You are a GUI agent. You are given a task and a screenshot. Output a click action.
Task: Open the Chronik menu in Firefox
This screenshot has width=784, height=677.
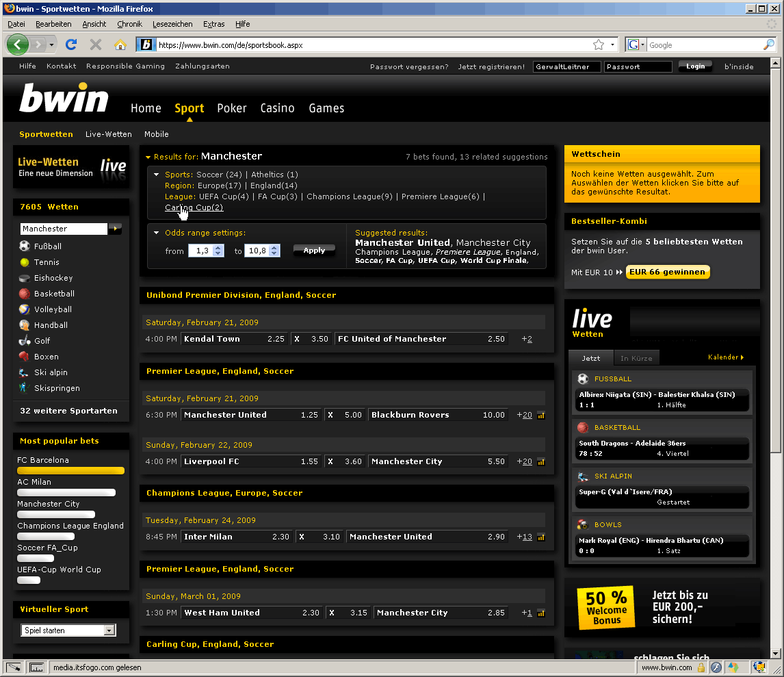pyautogui.click(x=129, y=24)
